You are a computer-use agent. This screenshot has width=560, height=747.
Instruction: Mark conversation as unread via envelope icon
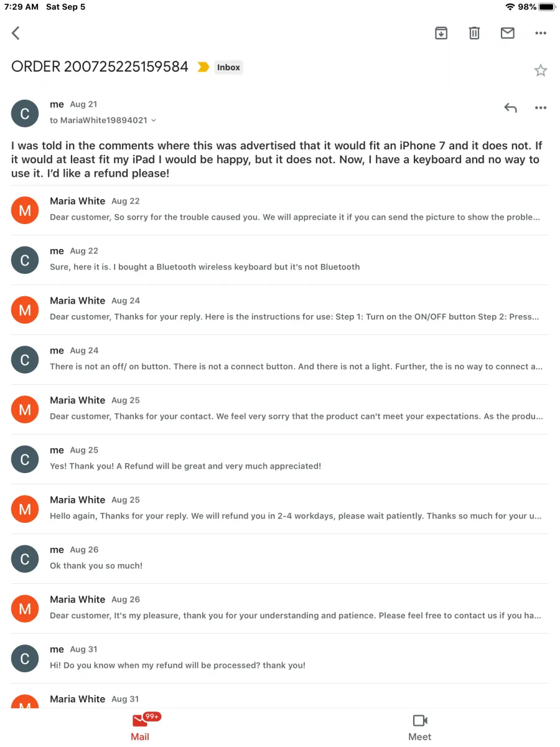click(x=508, y=33)
